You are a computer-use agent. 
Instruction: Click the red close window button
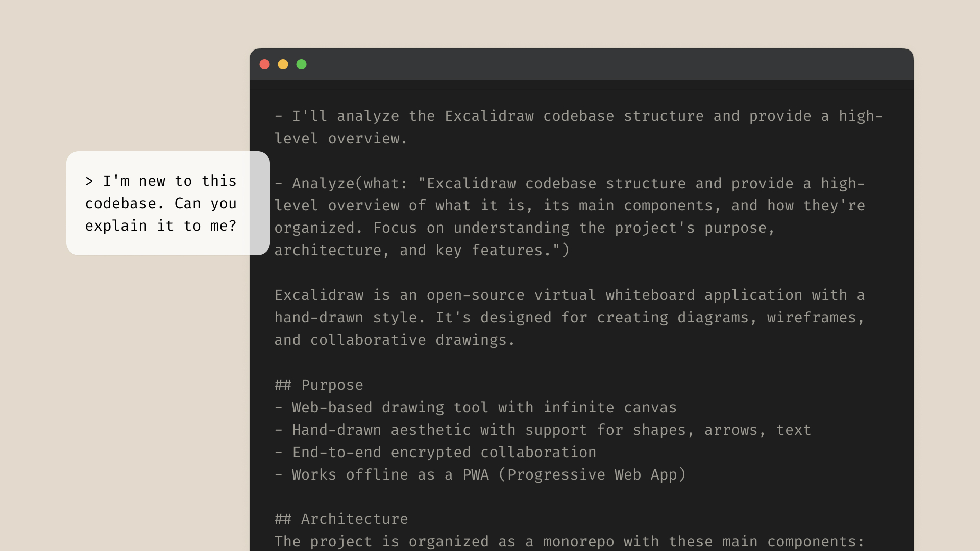264,64
